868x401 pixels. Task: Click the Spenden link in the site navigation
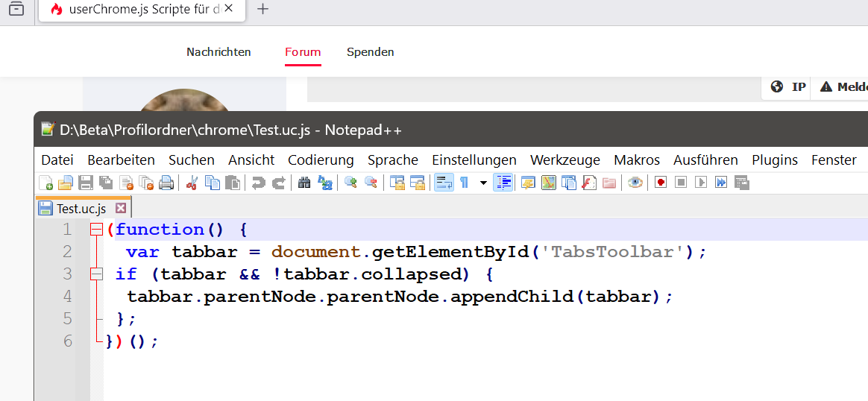click(370, 52)
